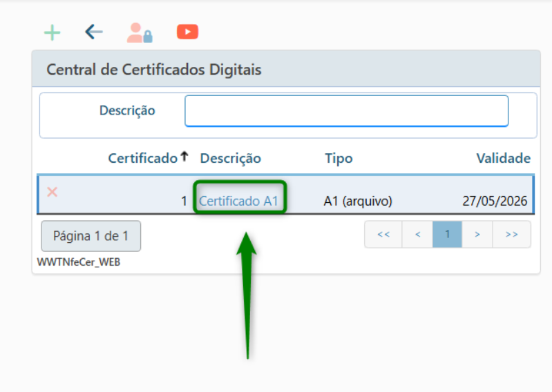Click the Página 1 de 1 button
The image size is (552, 392).
click(91, 236)
